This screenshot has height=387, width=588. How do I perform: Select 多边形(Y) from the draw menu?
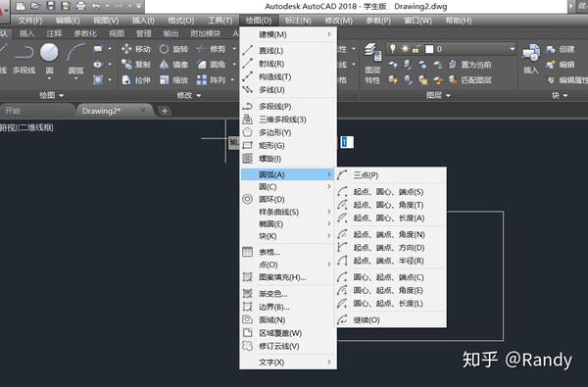coord(287,132)
